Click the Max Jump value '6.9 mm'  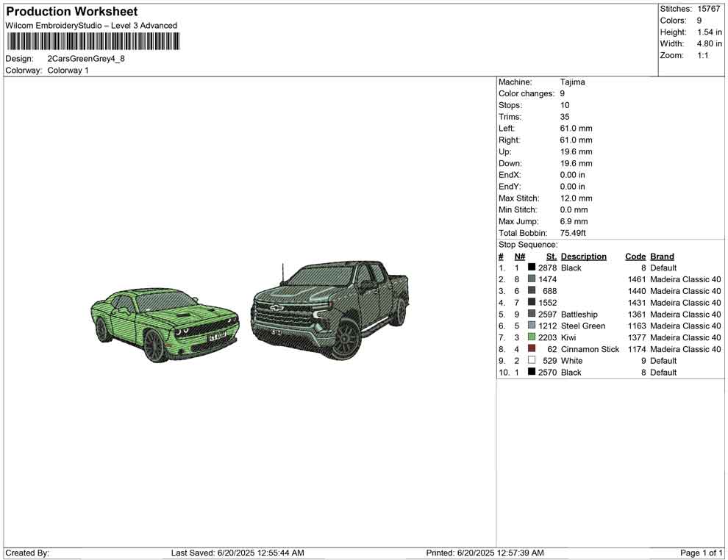(574, 221)
